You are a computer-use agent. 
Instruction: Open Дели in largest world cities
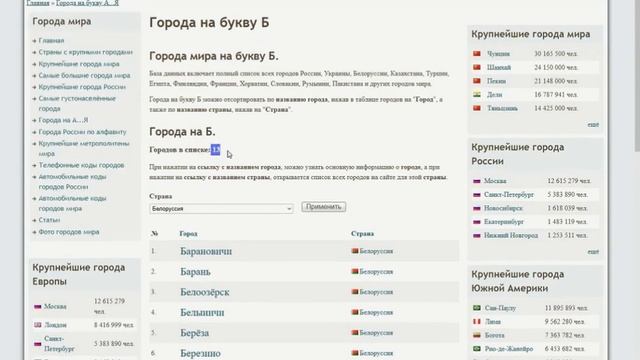pyautogui.click(x=495, y=95)
